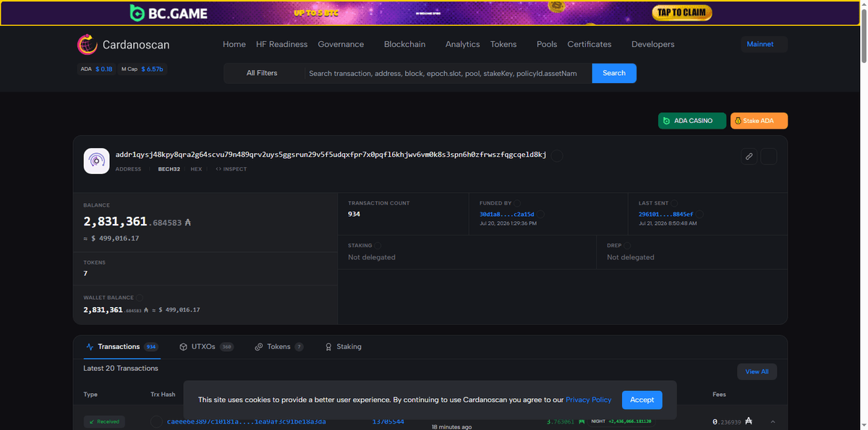Open the Pools menu item
The image size is (868, 430).
click(547, 44)
